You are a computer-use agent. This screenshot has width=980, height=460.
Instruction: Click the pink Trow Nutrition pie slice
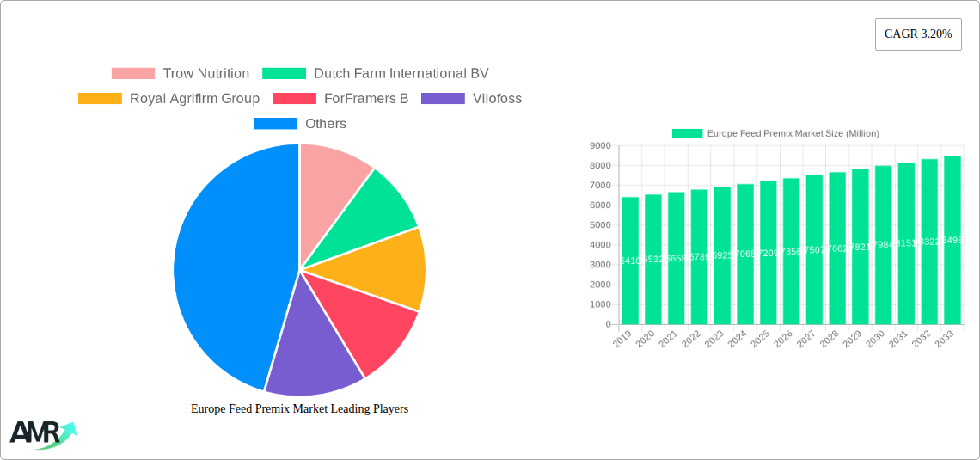pyautogui.click(x=329, y=172)
